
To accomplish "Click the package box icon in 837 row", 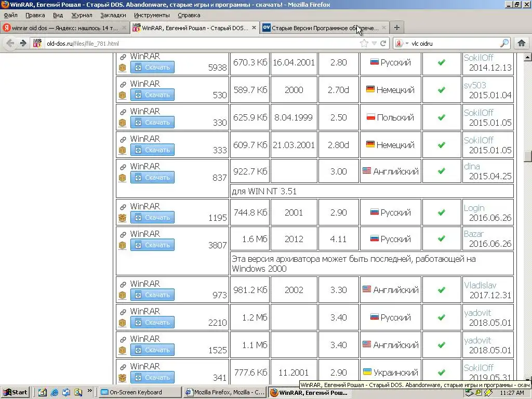I will [123, 178].
